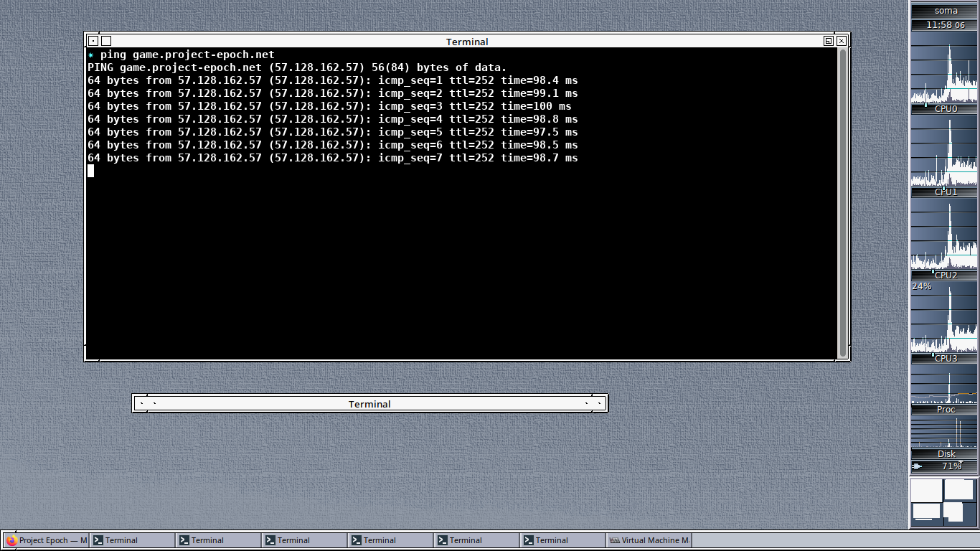Click the icmp_seq=6 time=98.5 ms line

(x=332, y=145)
